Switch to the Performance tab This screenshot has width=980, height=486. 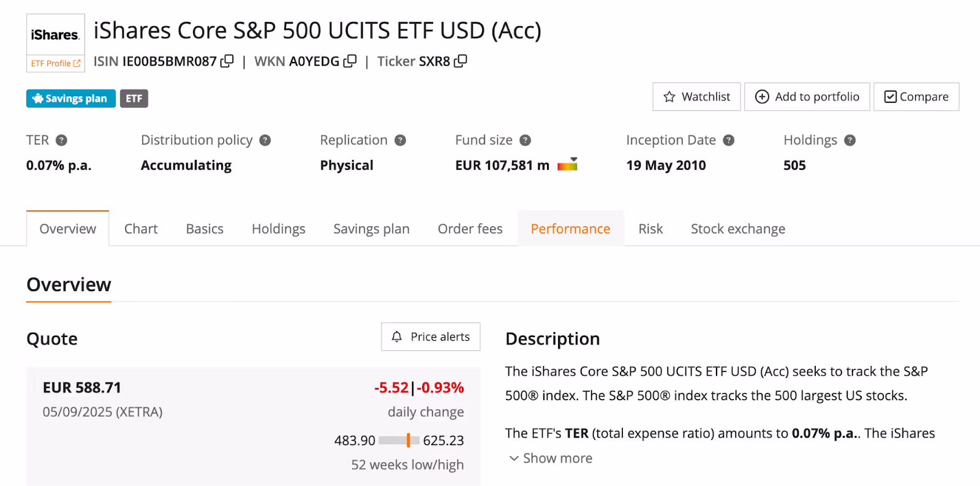[570, 229]
